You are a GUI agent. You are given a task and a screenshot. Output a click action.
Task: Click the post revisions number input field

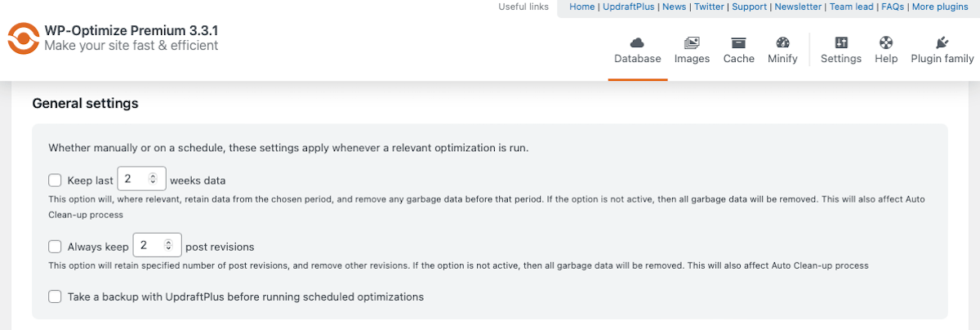point(148,245)
